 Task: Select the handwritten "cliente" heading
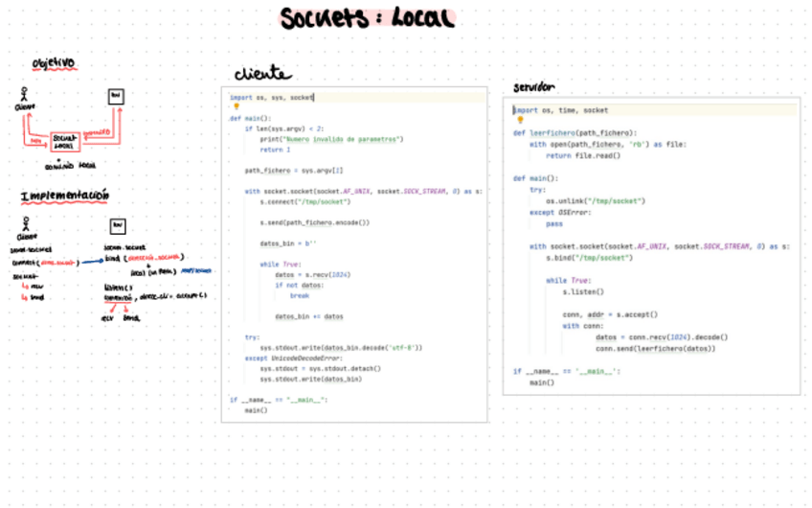tap(263, 74)
